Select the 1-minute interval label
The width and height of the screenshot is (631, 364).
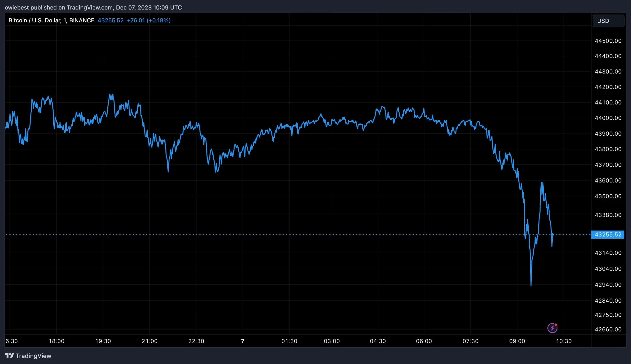tap(65, 20)
